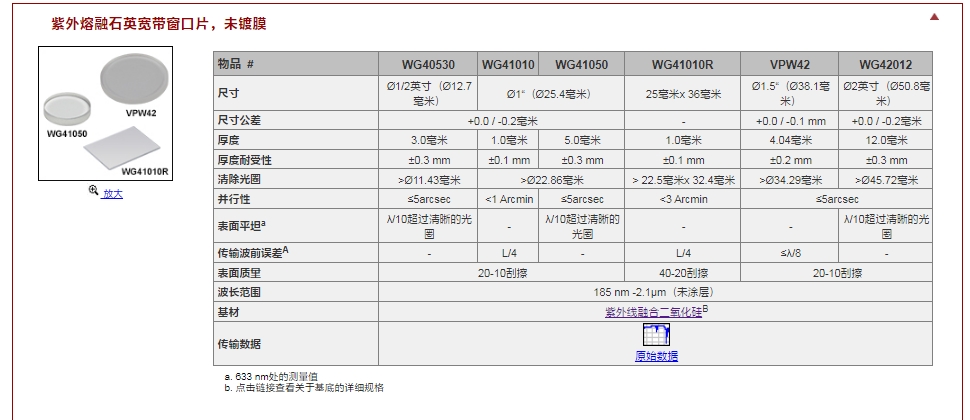
Task: Click the Ø2英寸 (Ø50.8毫米) size cell
Action: [885, 93]
